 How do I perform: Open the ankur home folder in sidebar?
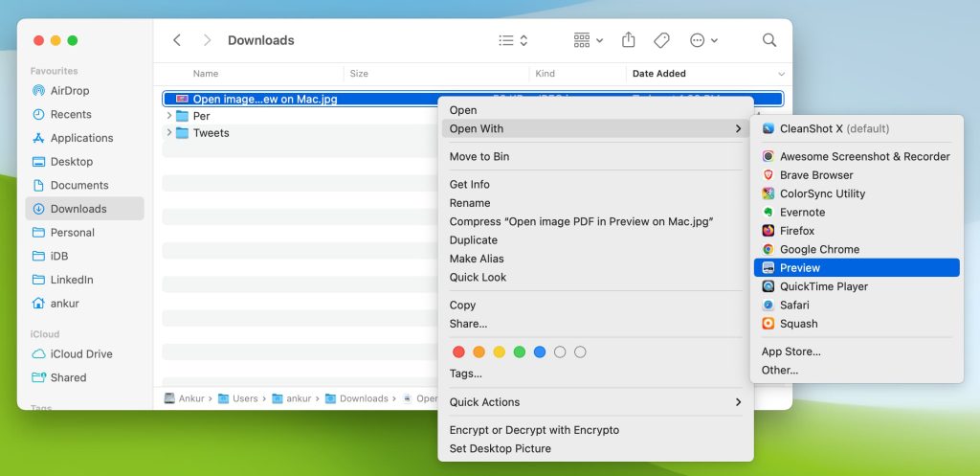(x=85, y=304)
